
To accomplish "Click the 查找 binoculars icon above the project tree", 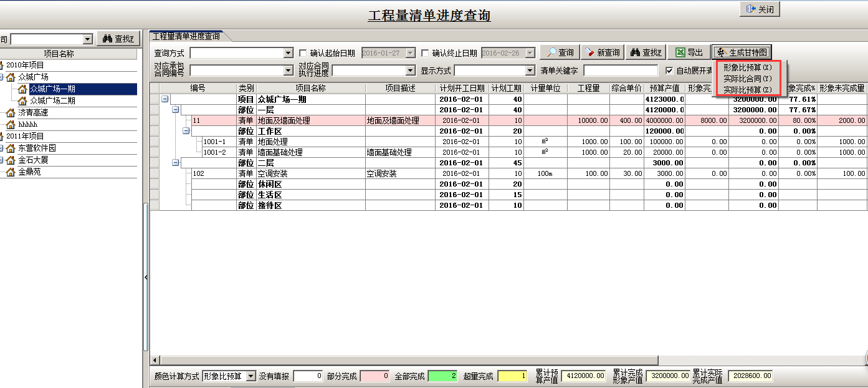I will (x=106, y=39).
